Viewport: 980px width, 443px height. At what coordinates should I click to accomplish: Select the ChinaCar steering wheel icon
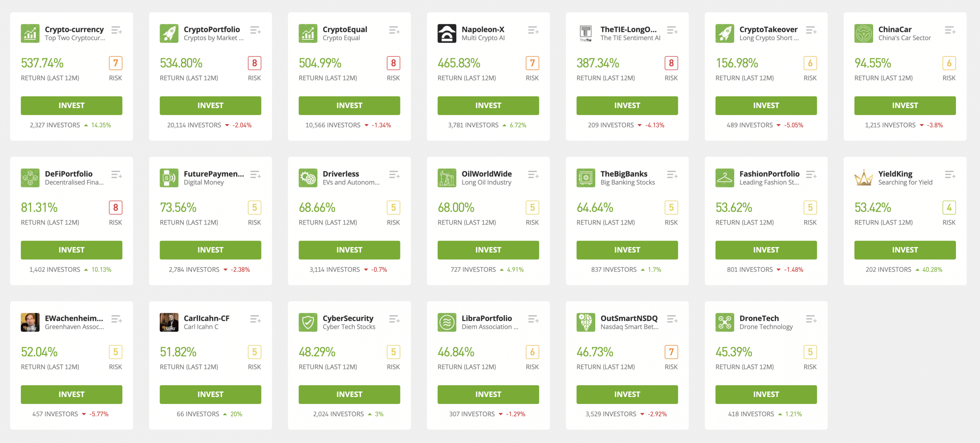(x=864, y=33)
